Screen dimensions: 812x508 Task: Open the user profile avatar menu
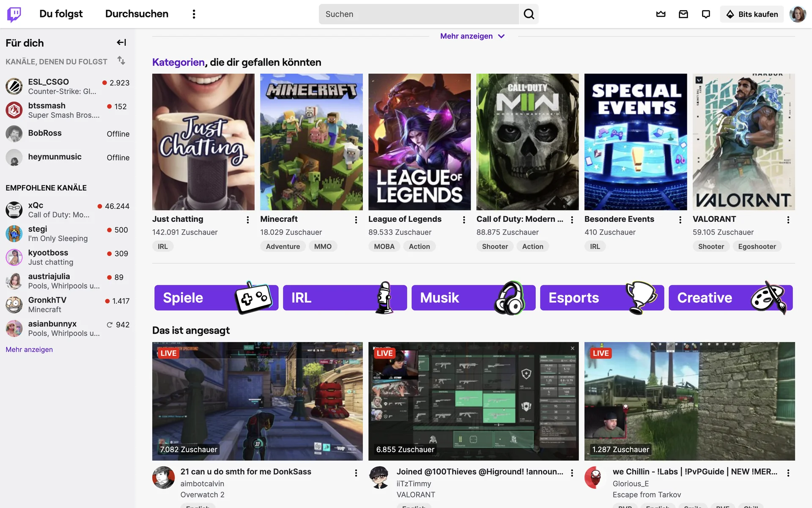pyautogui.click(x=797, y=14)
